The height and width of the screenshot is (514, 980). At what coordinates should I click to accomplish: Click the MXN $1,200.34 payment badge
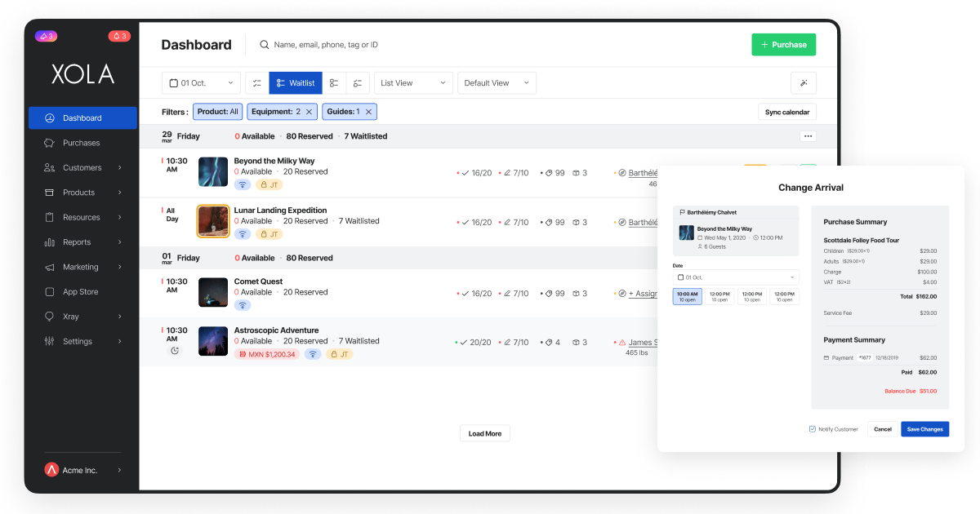tap(267, 354)
